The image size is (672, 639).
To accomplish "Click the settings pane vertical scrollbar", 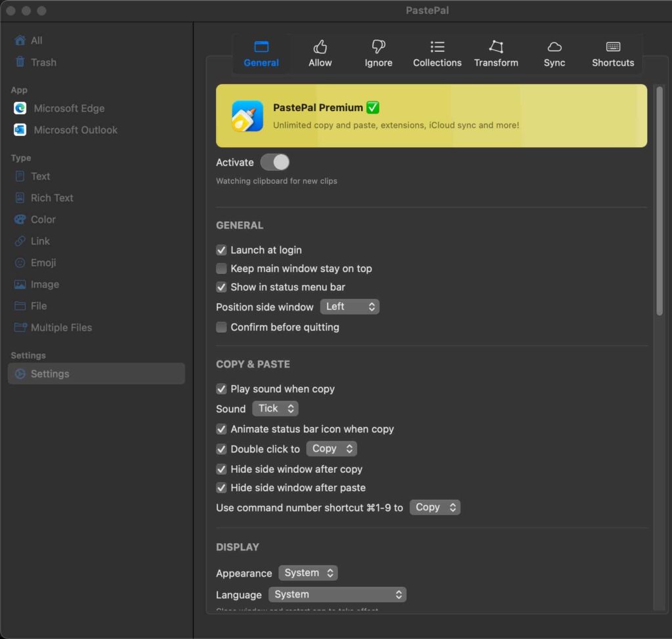I will [x=659, y=202].
